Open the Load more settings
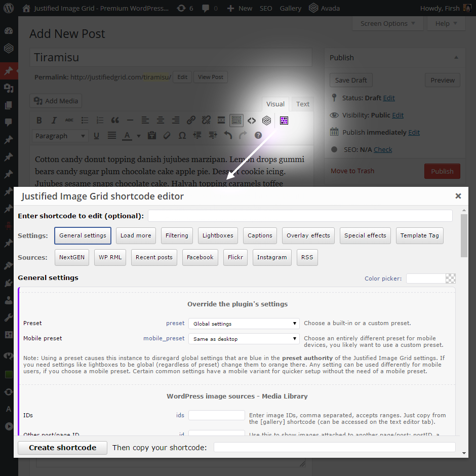 [x=136, y=235]
